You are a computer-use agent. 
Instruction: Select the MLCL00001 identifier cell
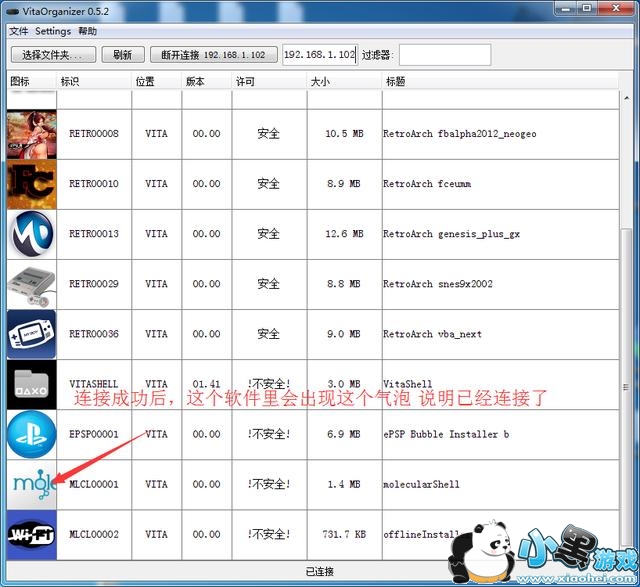[94, 485]
